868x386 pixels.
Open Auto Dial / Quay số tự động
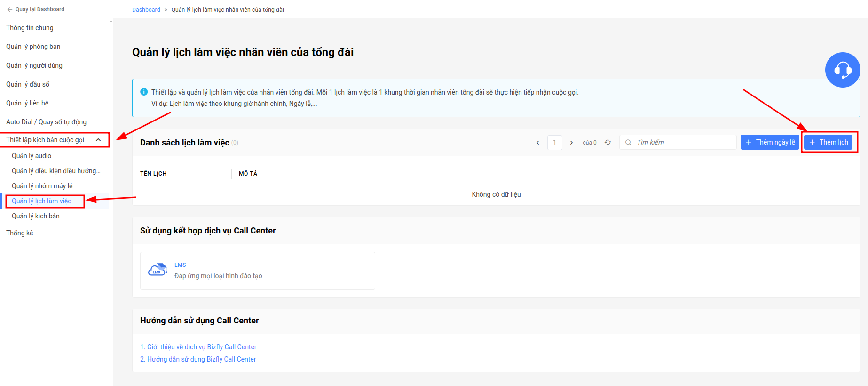pos(46,122)
